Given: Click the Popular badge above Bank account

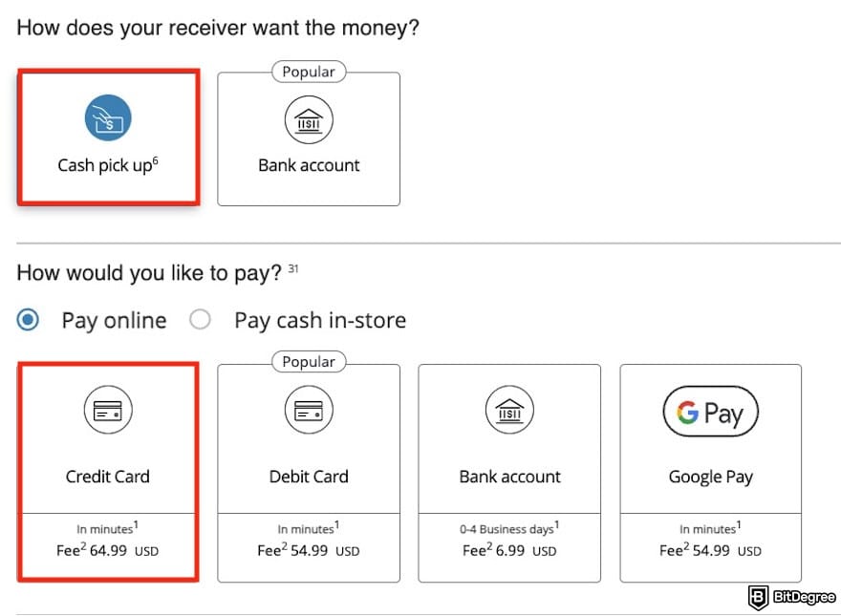Looking at the screenshot, I should click(x=308, y=72).
